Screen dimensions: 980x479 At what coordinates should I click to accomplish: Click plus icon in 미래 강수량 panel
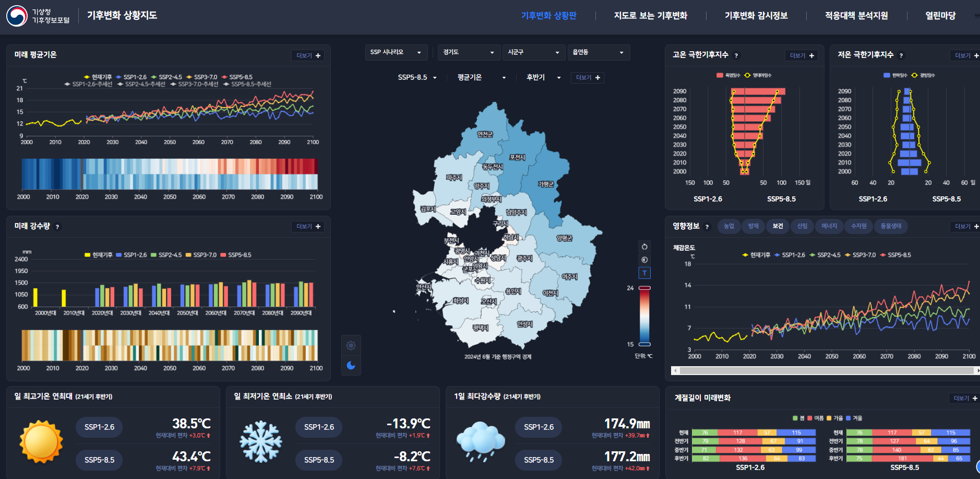tap(318, 226)
